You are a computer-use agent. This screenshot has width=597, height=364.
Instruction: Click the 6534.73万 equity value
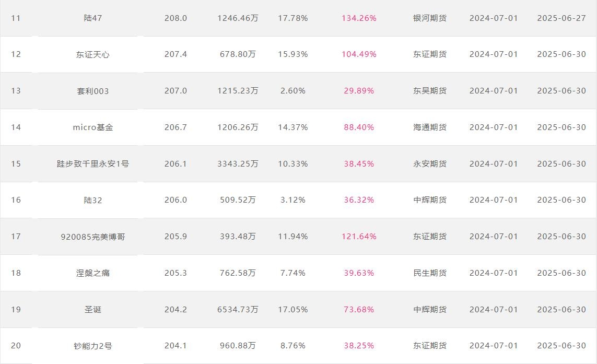(238, 310)
